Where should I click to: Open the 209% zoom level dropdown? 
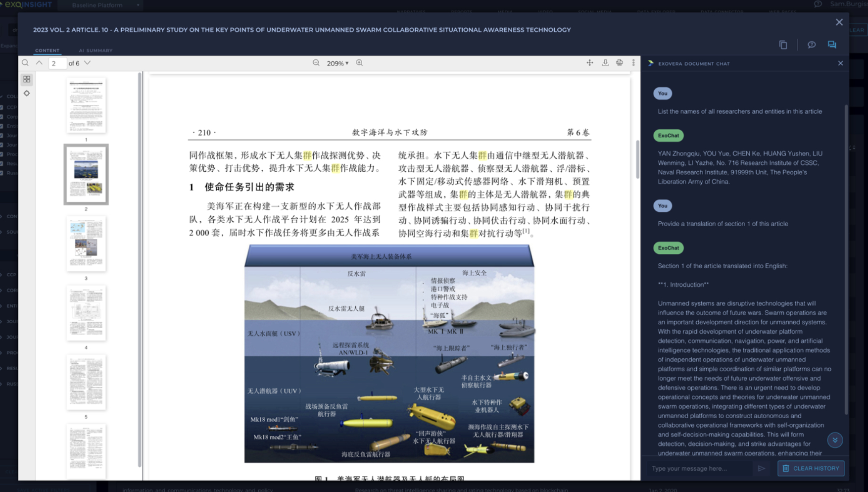[x=338, y=63]
